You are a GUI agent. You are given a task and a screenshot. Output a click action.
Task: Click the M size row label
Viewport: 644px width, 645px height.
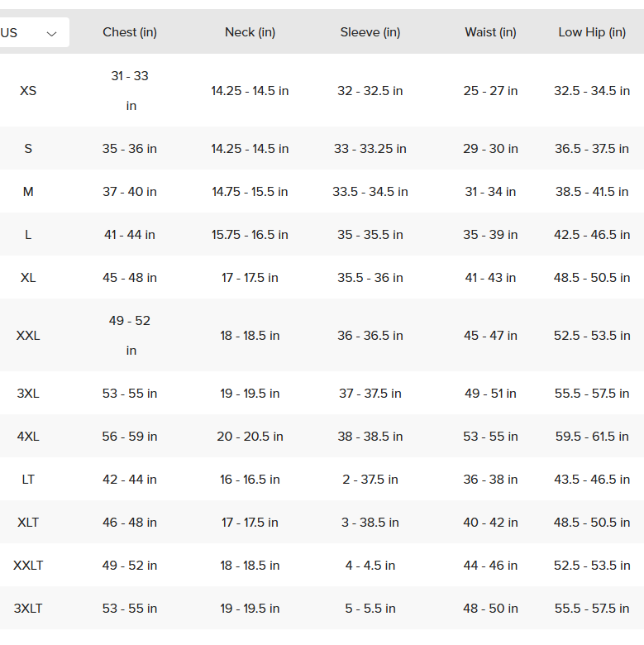click(28, 192)
